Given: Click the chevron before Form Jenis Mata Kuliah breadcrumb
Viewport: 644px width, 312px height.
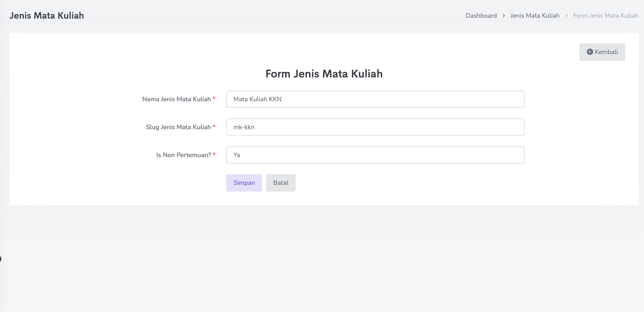Looking at the screenshot, I should tap(566, 15).
